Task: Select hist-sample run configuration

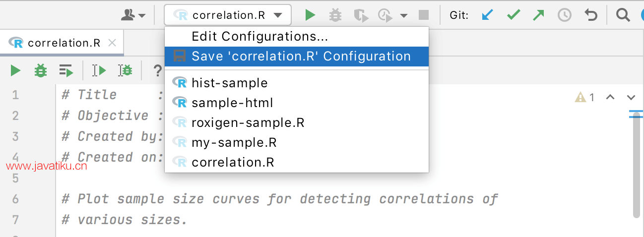Action: point(229,83)
